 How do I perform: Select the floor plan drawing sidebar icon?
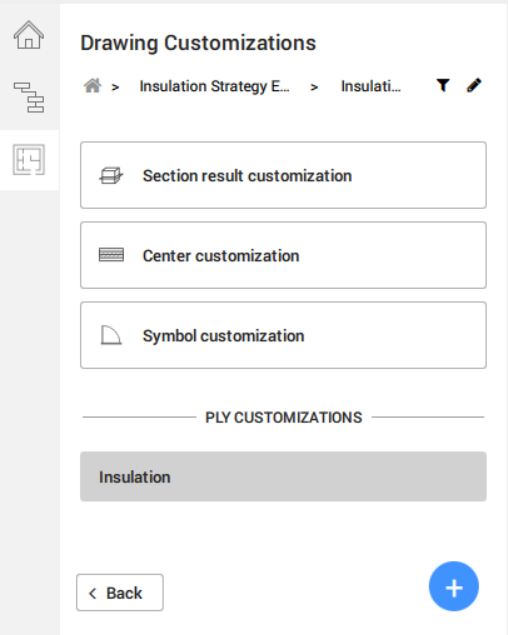(x=29, y=160)
